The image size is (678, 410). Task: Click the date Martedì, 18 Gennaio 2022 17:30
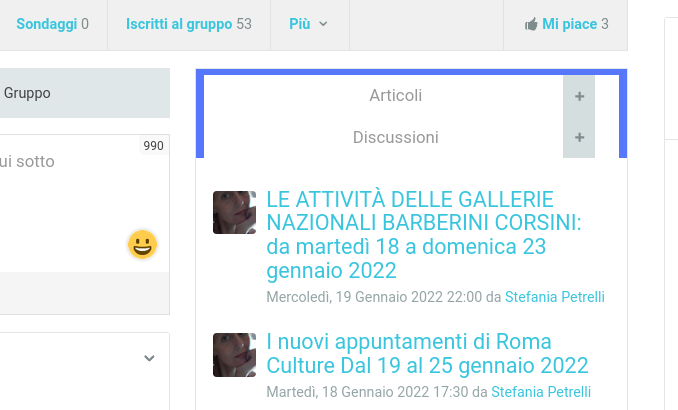point(367,392)
